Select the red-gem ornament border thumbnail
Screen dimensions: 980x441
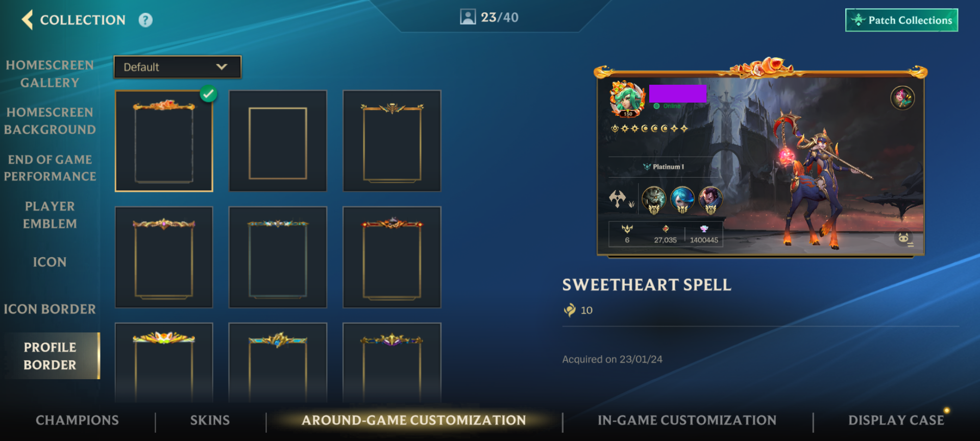point(392,257)
